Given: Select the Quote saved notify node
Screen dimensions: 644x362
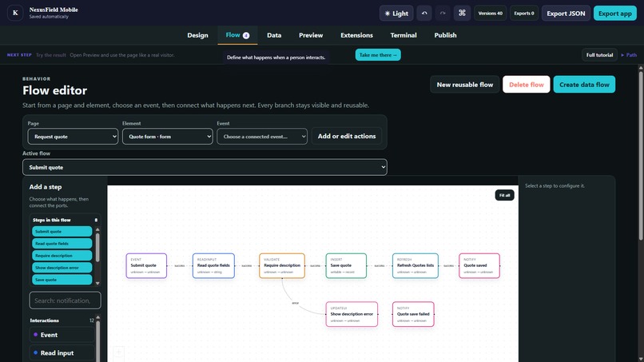Looking at the screenshot, I should 479,266.
